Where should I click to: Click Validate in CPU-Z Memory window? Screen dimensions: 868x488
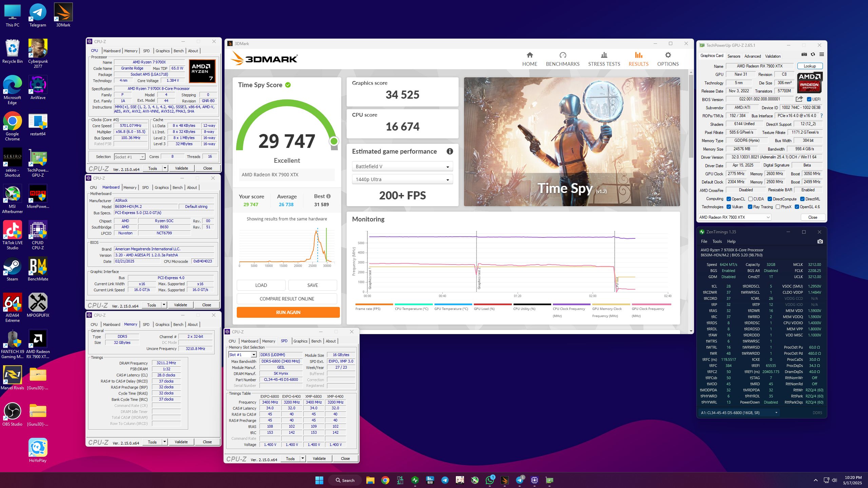click(181, 442)
